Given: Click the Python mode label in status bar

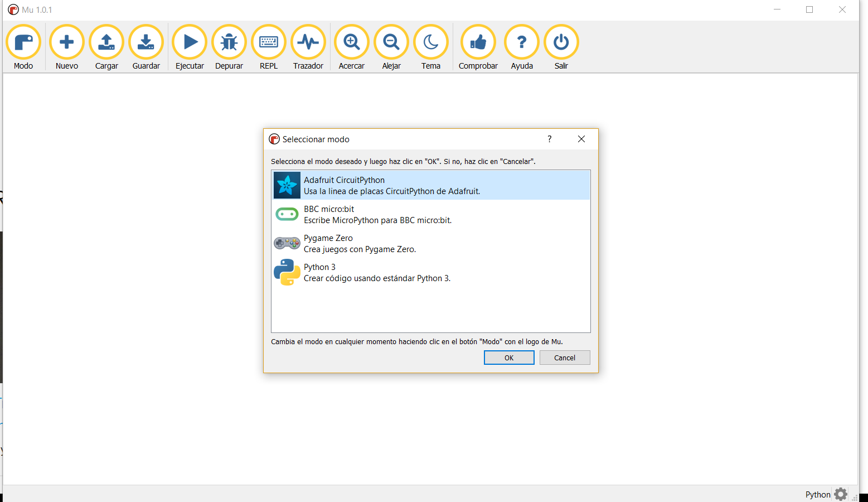Looking at the screenshot, I should [818, 495].
